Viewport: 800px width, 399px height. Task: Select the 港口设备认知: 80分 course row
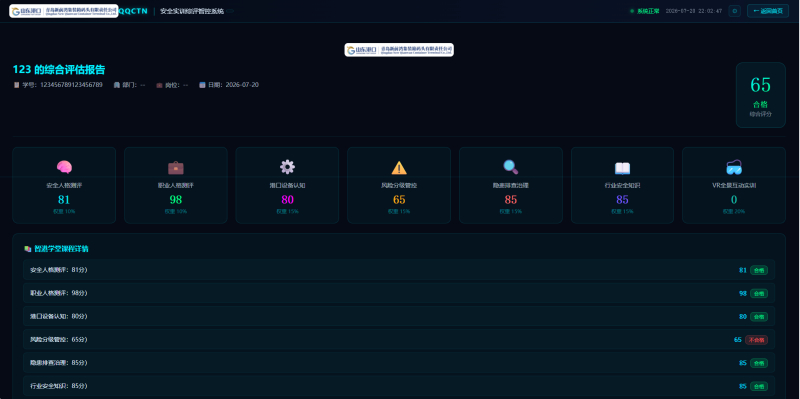click(x=399, y=316)
